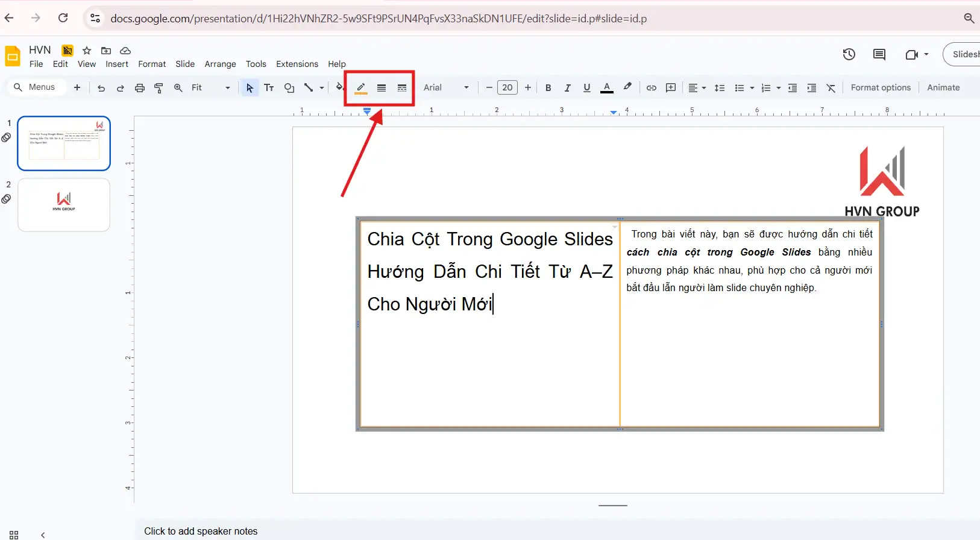The width and height of the screenshot is (980, 540).
Task: Star the HVN presentation
Action: [x=87, y=51]
